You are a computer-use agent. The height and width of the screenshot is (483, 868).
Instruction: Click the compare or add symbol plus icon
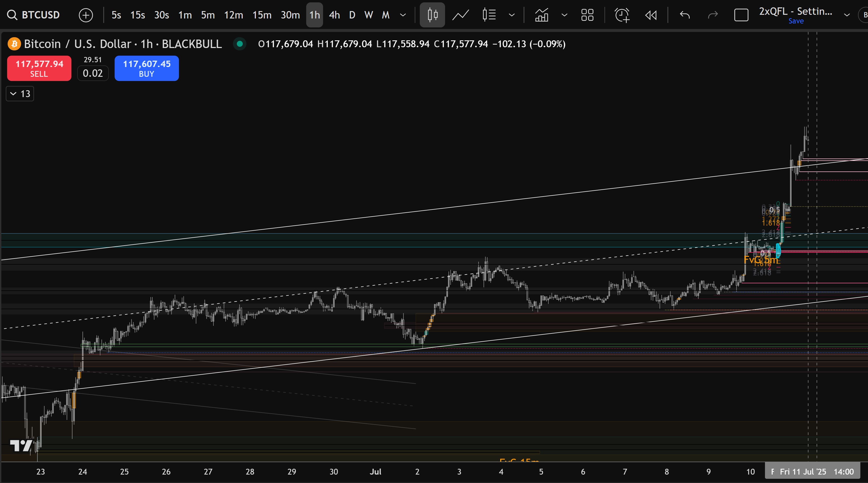tap(86, 15)
